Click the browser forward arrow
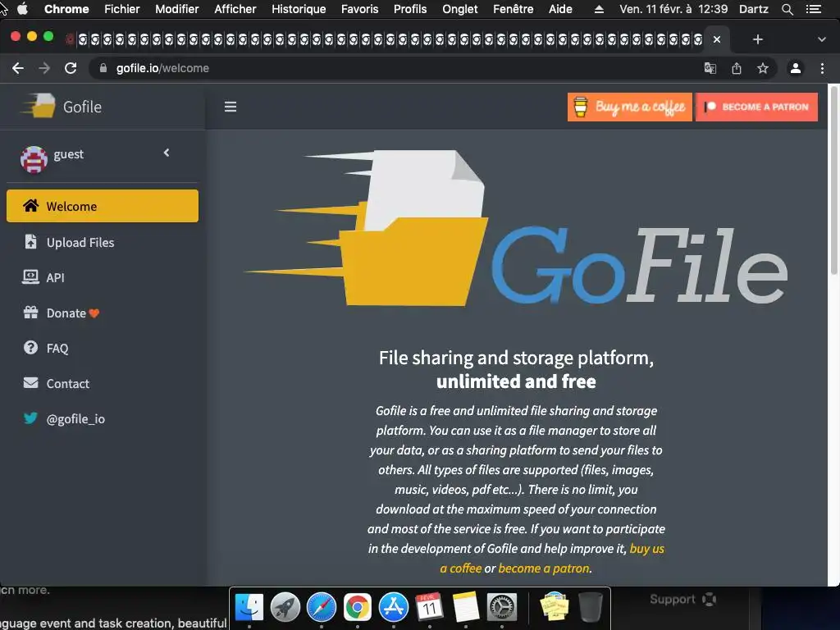 coord(44,68)
